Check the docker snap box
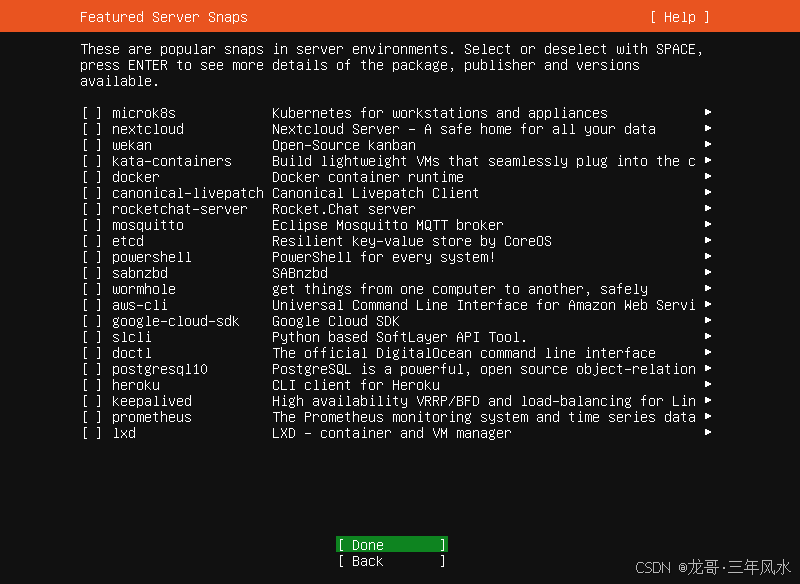800x584 pixels. [92, 177]
